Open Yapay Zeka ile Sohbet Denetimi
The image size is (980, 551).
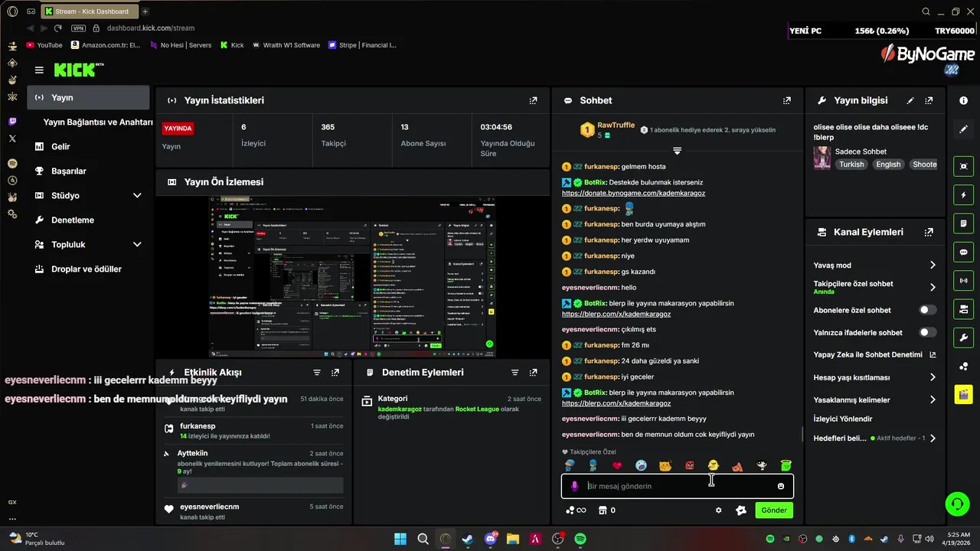874,354
